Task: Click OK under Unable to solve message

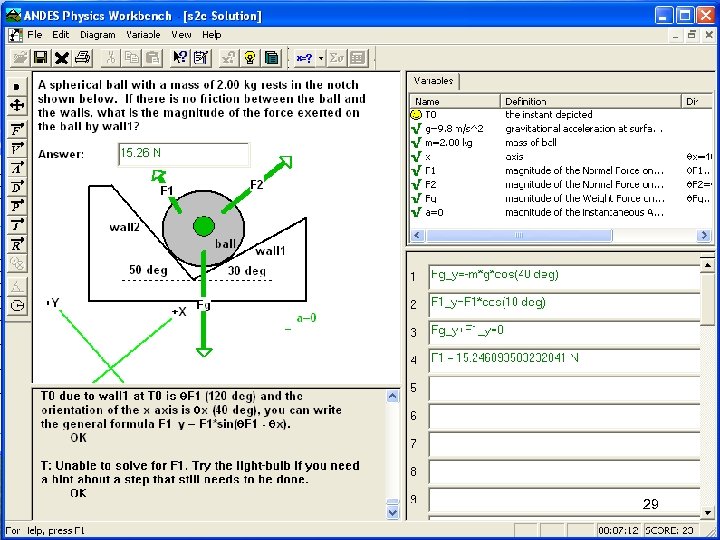Action: pyautogui.click(x=79, y=493)
